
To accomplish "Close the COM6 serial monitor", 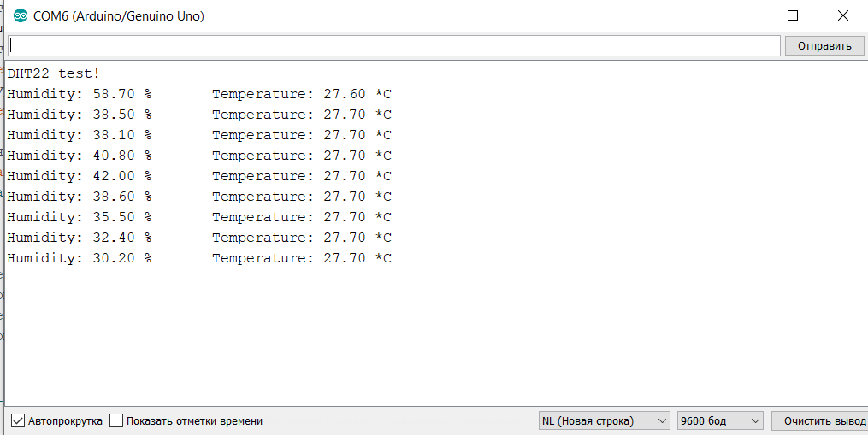I will coord(843,15).
